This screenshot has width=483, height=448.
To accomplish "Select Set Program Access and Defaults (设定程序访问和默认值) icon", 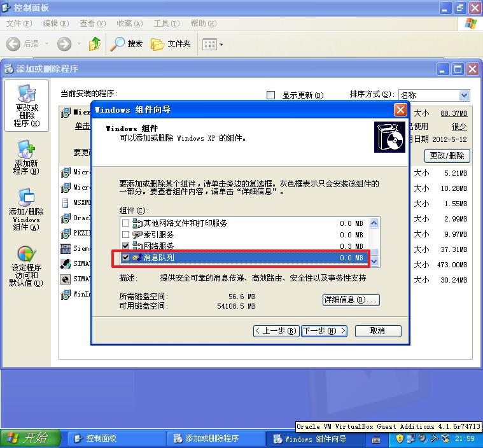I will (x=26, y=266).
